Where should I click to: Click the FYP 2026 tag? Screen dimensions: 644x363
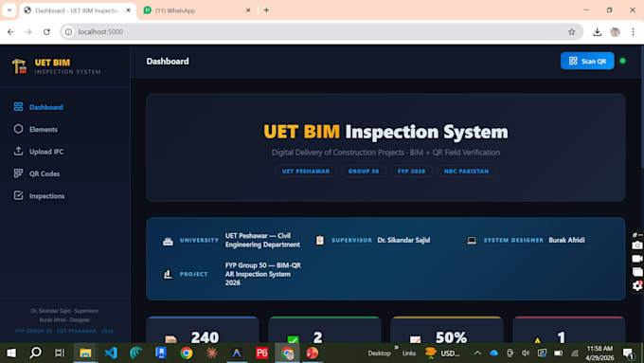[x=411, y=171]
